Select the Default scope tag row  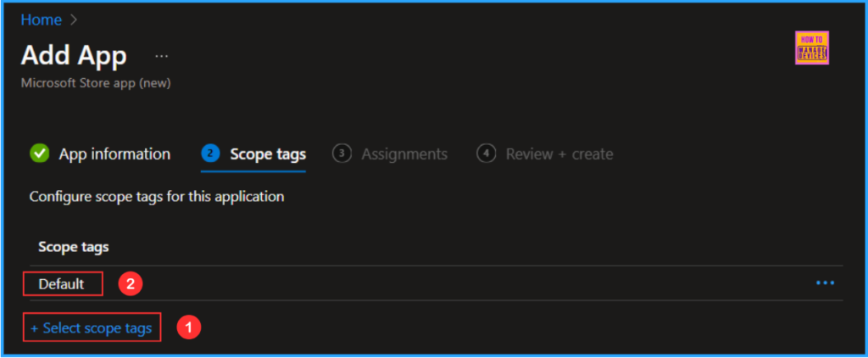point(437,283)
